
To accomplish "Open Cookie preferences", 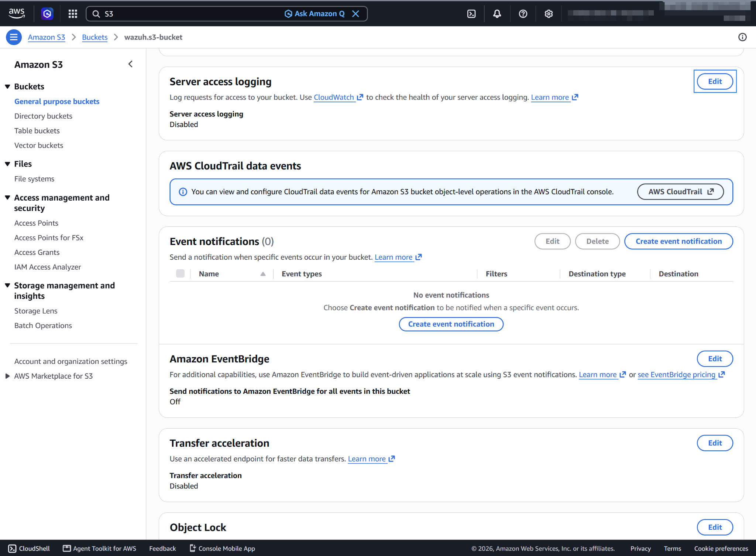I will coord(721,549).
